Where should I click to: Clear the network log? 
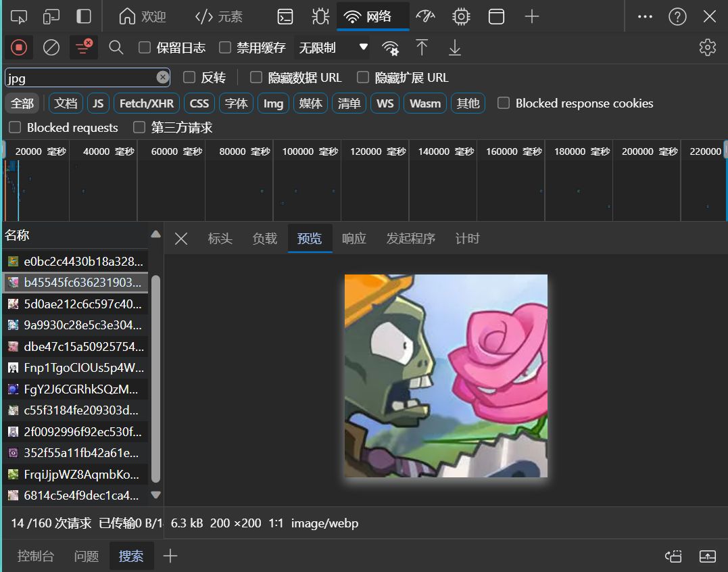[51, 47]
